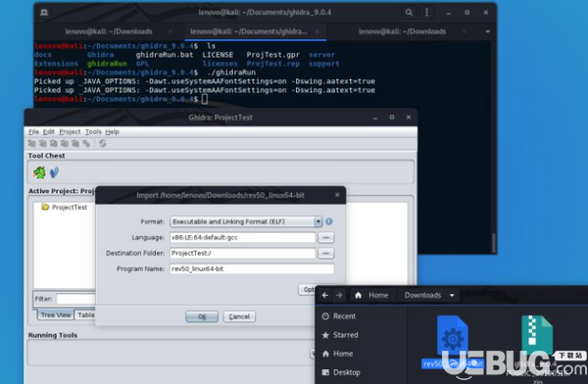Screen dimensions: 588x384
Task: Click the new tab icon in terminal header
Action: 44,13
